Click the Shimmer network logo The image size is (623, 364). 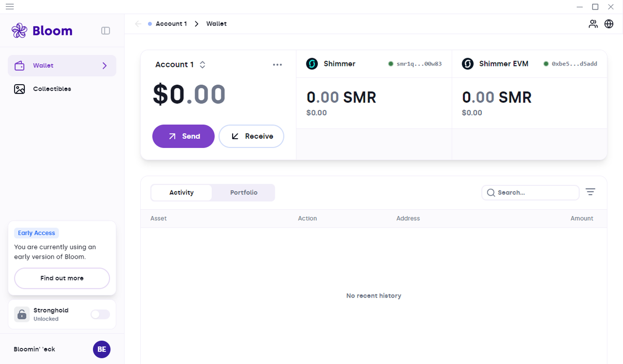point(312,64)
